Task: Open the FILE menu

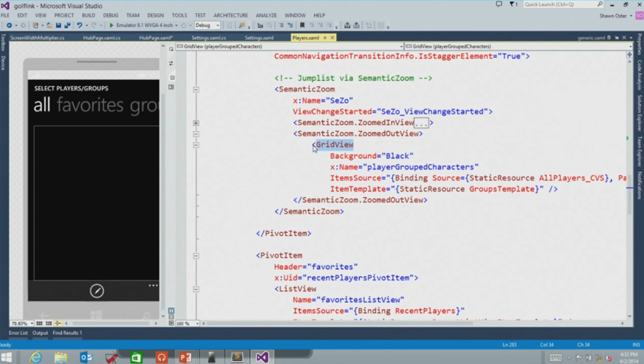Action: [5, 15]
